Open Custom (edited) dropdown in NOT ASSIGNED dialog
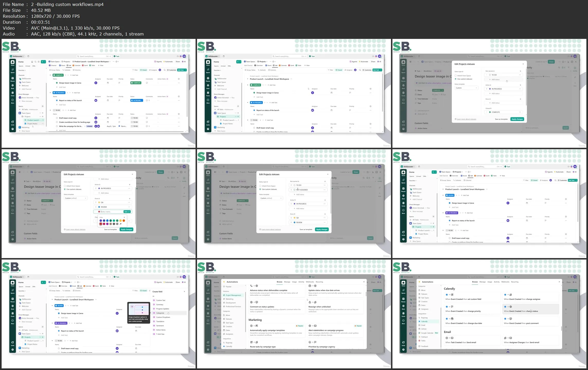 click(271, 198)
